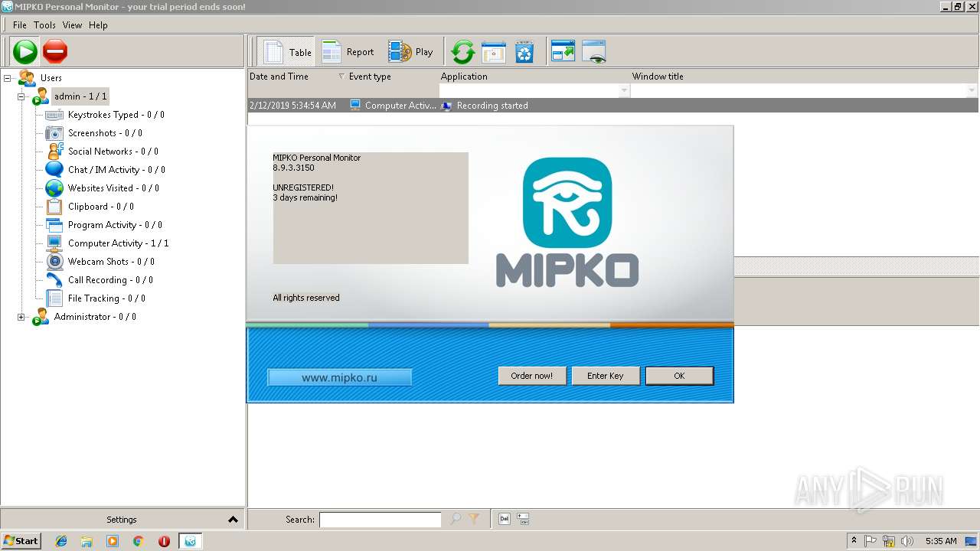Image resolution: width=980 pixels, height=551 pixels.
Task: Select Chat / IM Activity - 0 / 0
Action: tap(116, 170)
